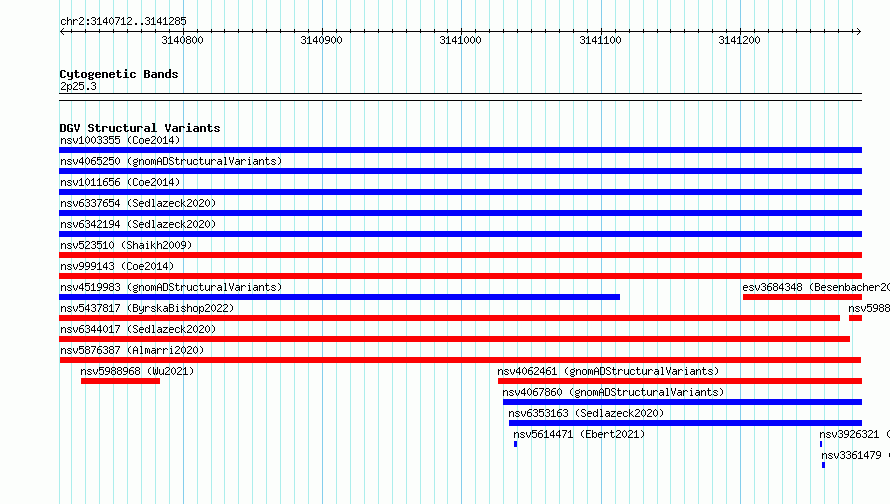This screenshot has height=504, width=890.
Task: Click the chr2:3140712..3141285 region label
Action: tap(123, 22)
